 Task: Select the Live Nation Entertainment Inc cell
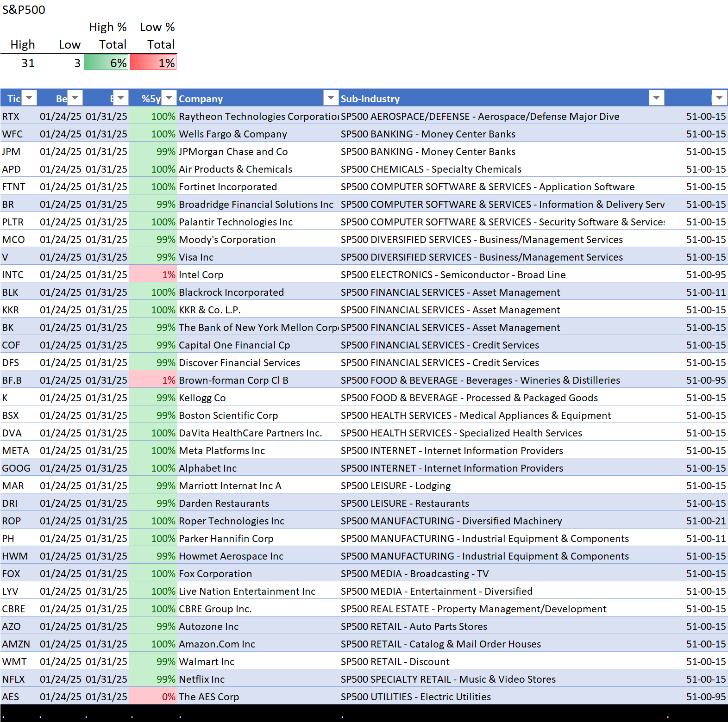pos(258,591)
